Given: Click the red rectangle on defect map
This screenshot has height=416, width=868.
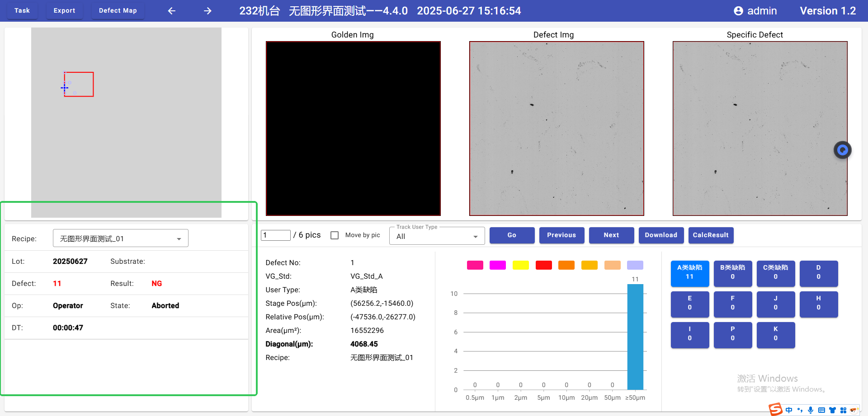Looking at the screenshot, I should click(79, 84).
